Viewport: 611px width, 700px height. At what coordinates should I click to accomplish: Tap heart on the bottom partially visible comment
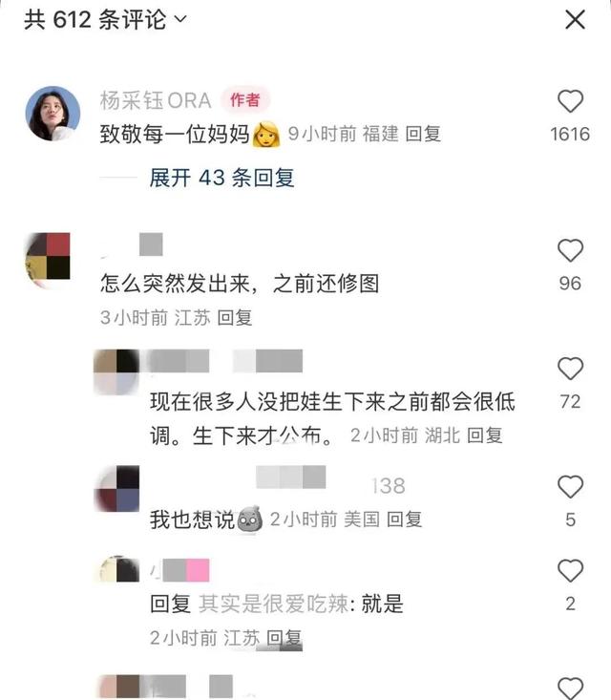tap(570, 688)
